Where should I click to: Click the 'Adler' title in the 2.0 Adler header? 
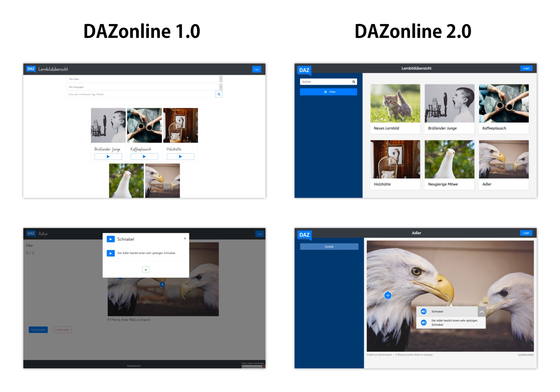pos(416,233)
